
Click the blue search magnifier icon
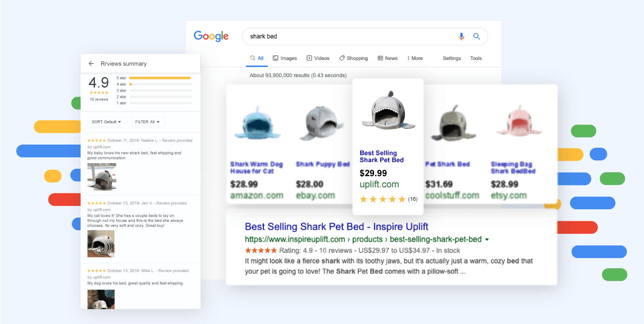[476, 36]
